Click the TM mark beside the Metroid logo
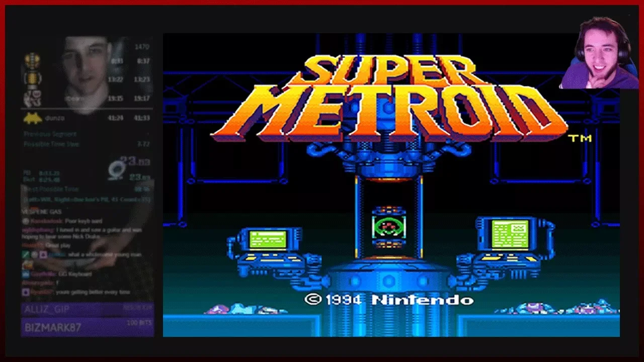This screenshot has width=644, height=362. pyautogui.click(x=580, y=138)
